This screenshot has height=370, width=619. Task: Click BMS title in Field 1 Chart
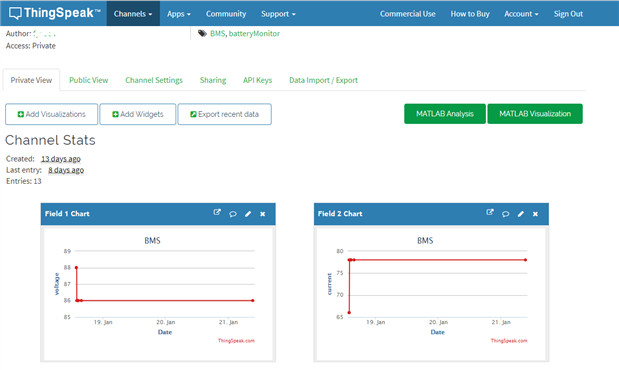[x=152, y=240]
